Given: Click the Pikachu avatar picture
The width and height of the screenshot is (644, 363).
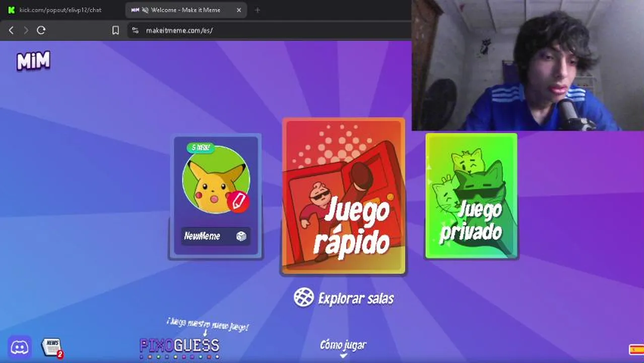Looking at the screenshot, I should click(216, 179).
